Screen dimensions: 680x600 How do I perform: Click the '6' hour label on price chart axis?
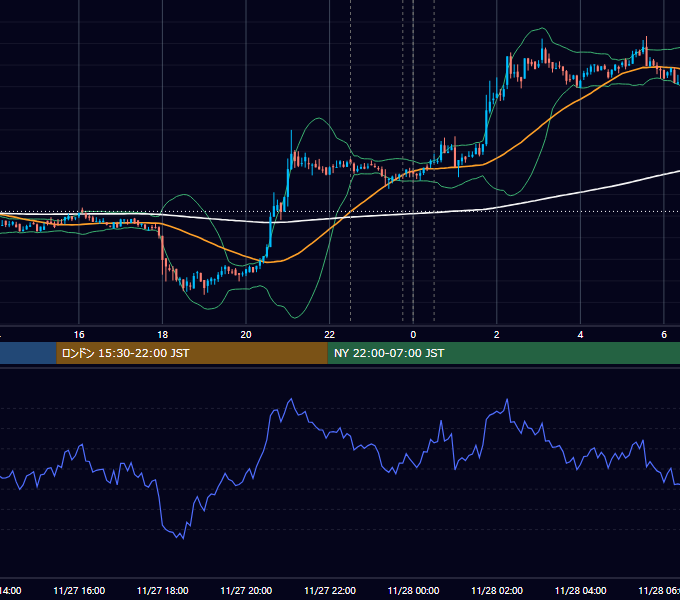664,335
